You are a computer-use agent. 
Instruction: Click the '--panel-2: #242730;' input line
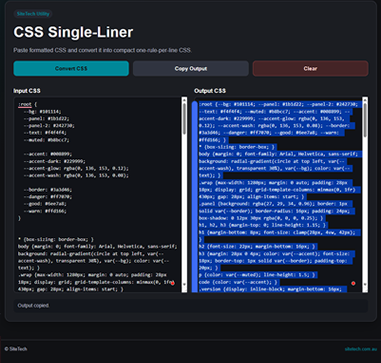click(49, 126)
